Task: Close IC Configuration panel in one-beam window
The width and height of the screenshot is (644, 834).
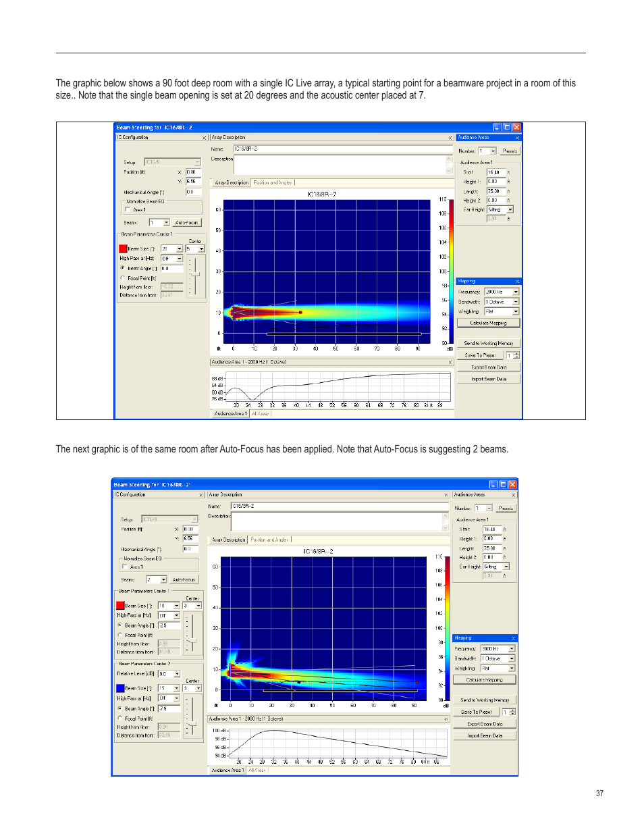Action: (x=205, y=138)
